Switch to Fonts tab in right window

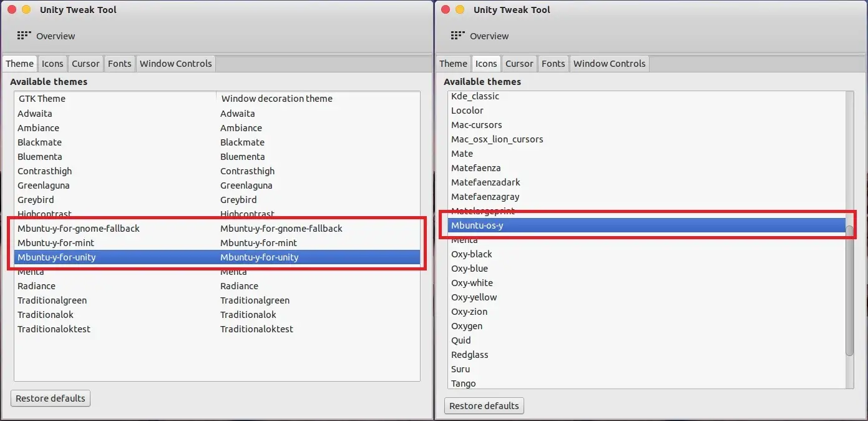click(553, 64)
